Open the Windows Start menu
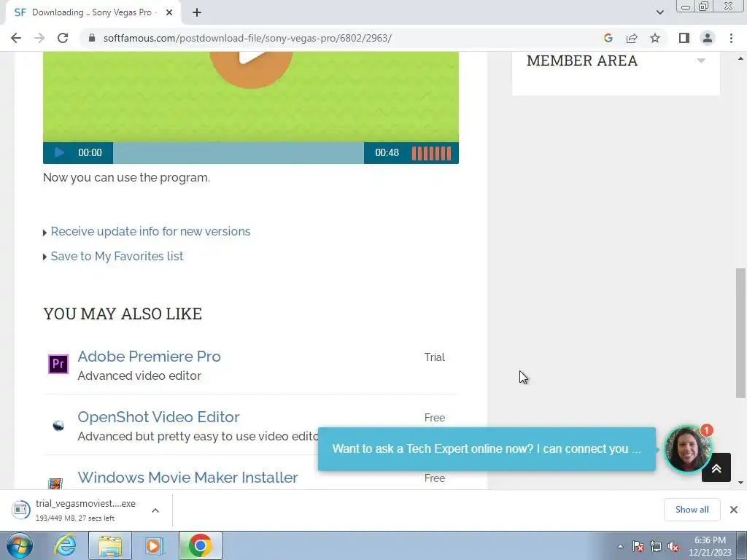 tap(19, 545)
